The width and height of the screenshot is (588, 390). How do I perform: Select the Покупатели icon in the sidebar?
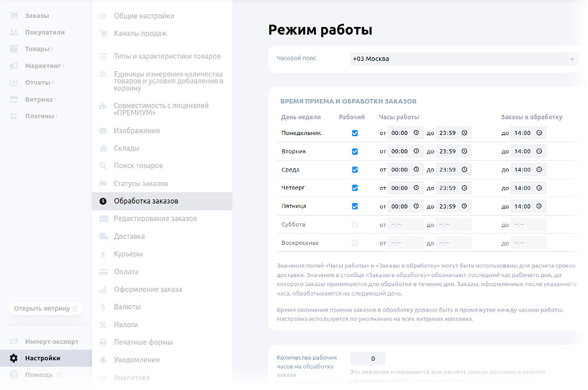click(x=13, y=32)
